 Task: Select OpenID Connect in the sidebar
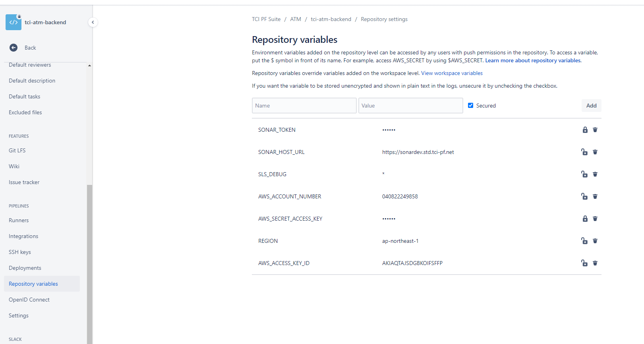29,300
